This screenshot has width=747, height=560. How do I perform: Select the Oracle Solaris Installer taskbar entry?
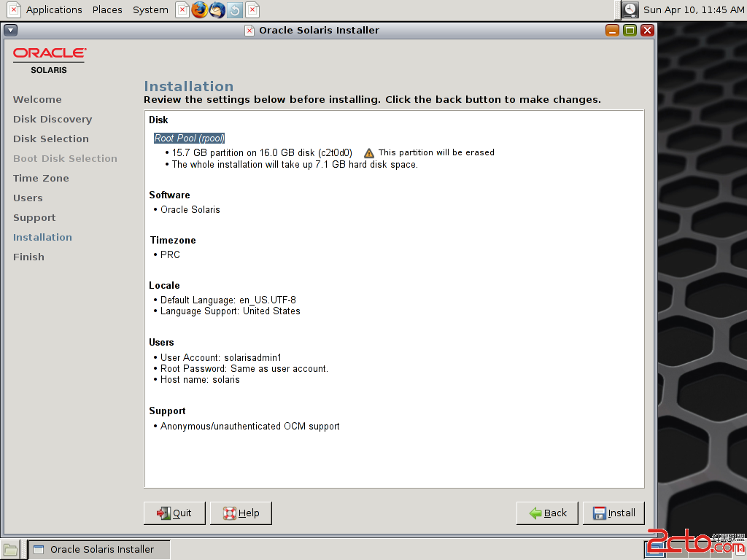click(99, 550)
